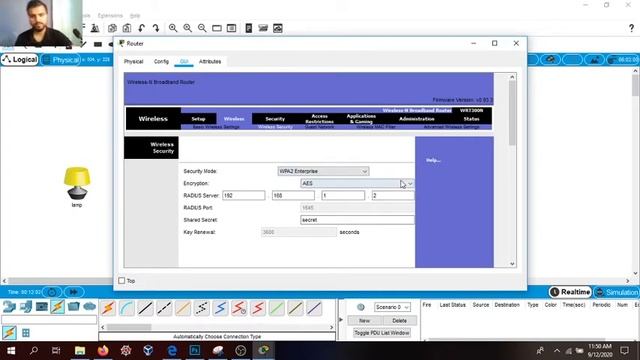This screenshot has width=640, height=360.
Task: Click the fast forward time button
Action: [73, 292]
